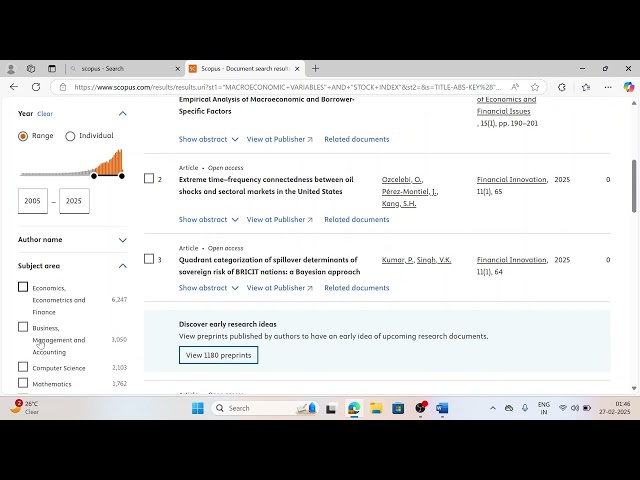Show hidden system tray icons
The height and width of the screenshot is (480, 640).
(493, 408)
